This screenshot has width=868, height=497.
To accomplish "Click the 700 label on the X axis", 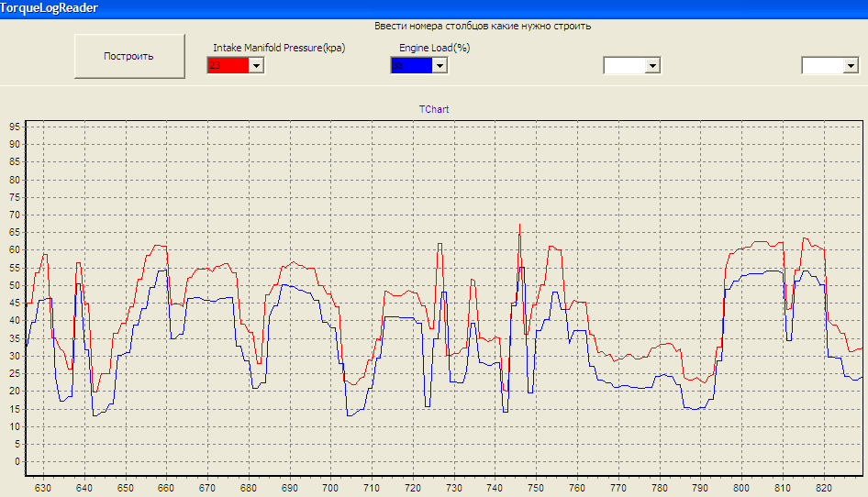I will (330, 489).
